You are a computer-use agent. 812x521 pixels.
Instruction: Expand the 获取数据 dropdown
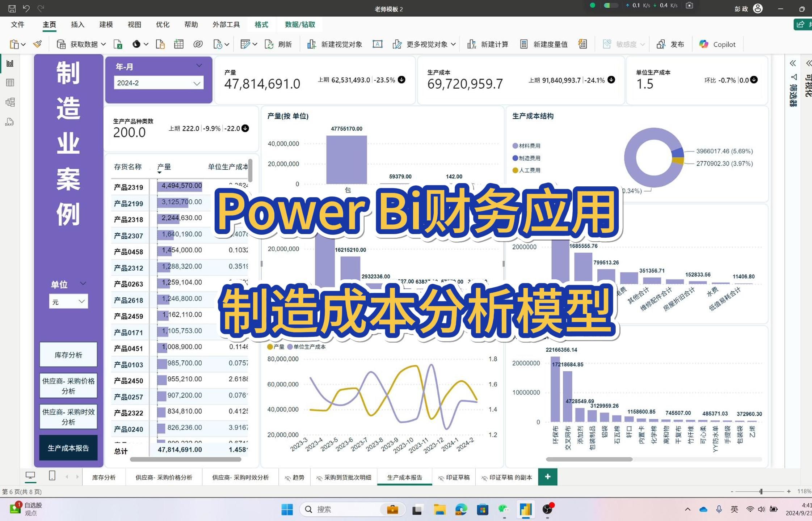click(103, 44)
